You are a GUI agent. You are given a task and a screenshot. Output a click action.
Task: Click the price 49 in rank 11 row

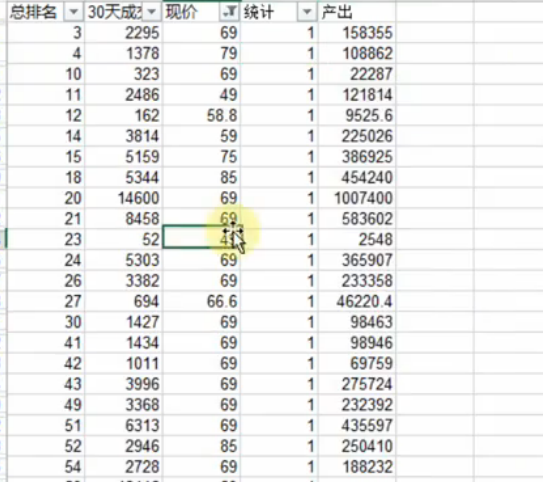click(201, 95)
